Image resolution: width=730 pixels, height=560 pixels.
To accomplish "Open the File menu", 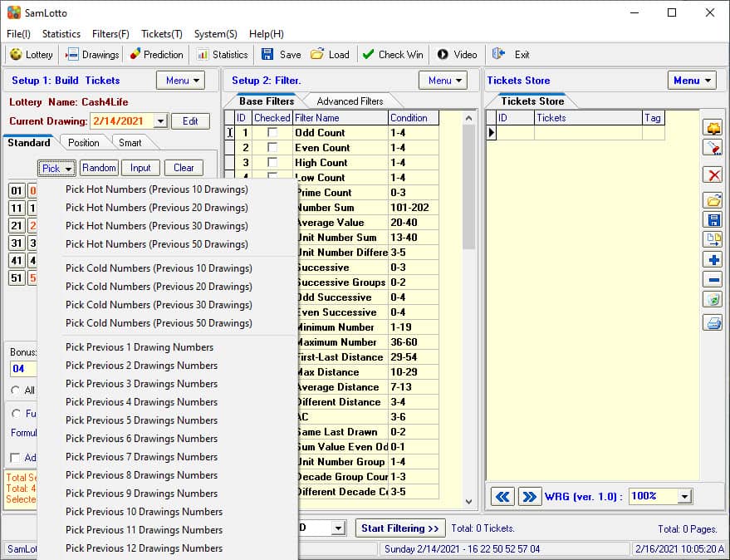I will point(18,34).
